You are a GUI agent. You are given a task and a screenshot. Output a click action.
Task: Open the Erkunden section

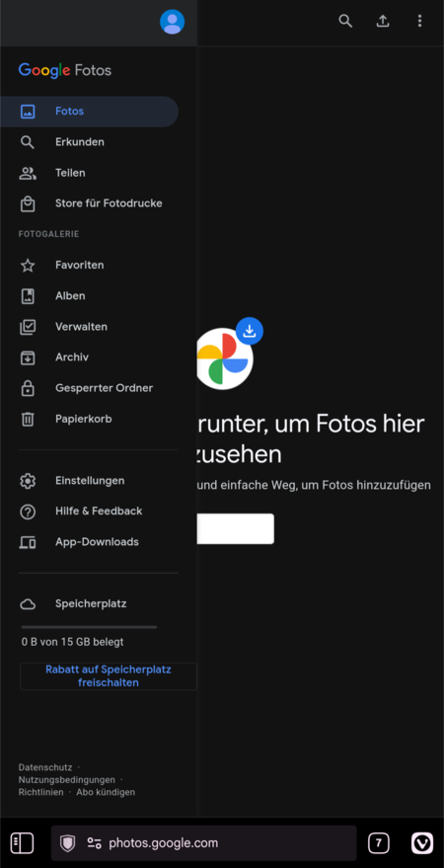pos(89,142)
